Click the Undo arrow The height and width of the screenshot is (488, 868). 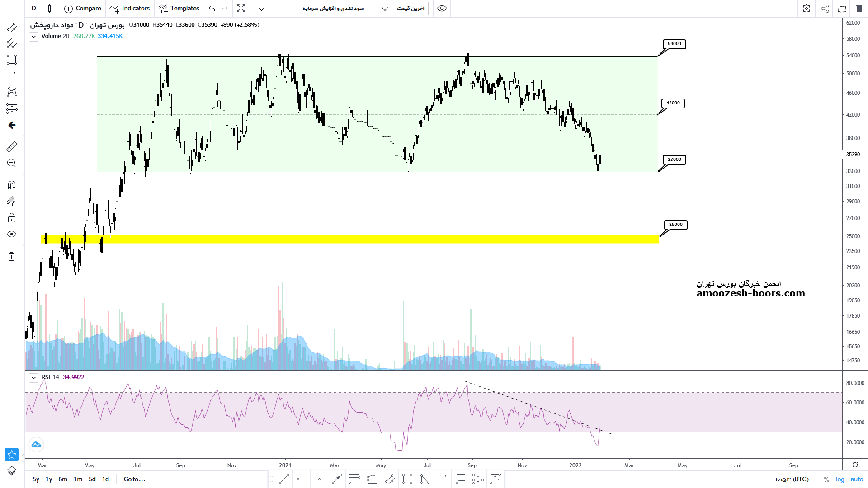(x=212, y=9)
